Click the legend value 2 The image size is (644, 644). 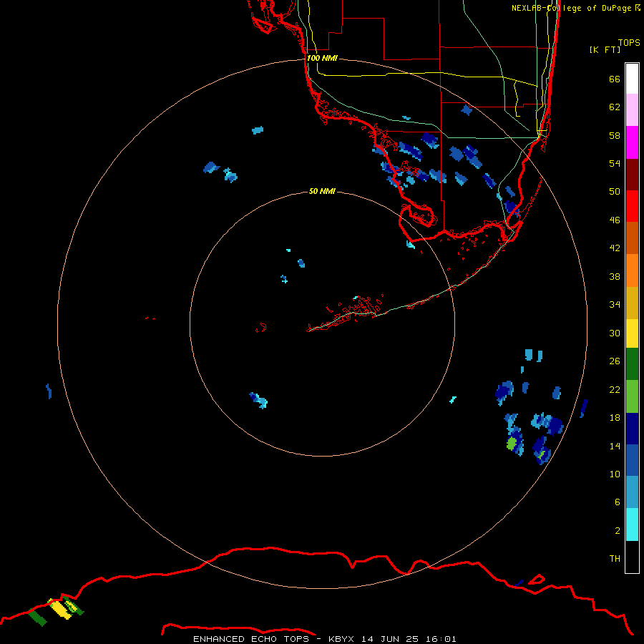[618, 531]
